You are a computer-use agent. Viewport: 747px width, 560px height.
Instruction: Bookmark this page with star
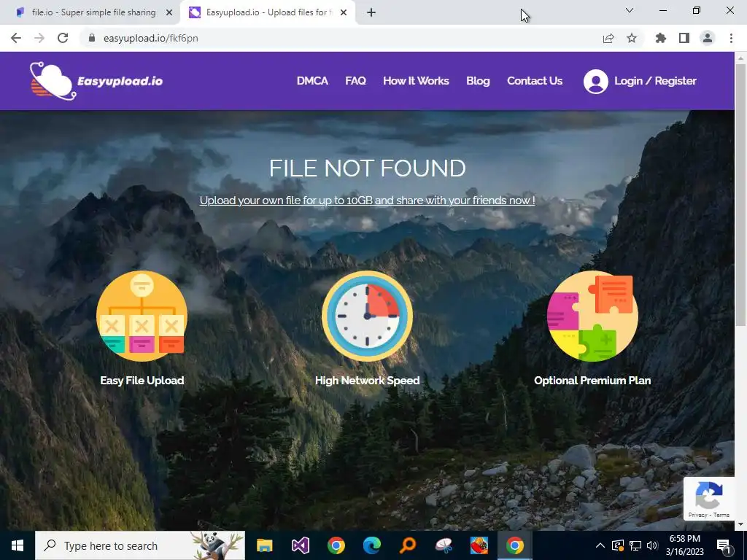[632, 38]
